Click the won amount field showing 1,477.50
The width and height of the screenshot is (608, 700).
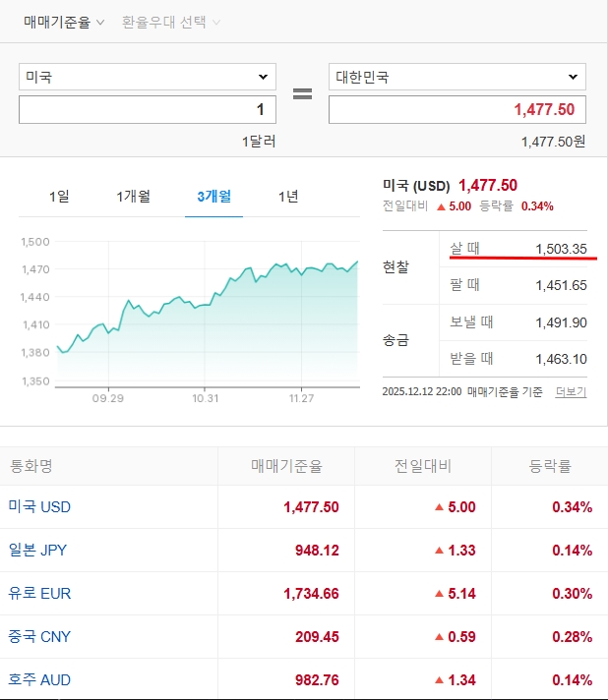pos(456,109)
